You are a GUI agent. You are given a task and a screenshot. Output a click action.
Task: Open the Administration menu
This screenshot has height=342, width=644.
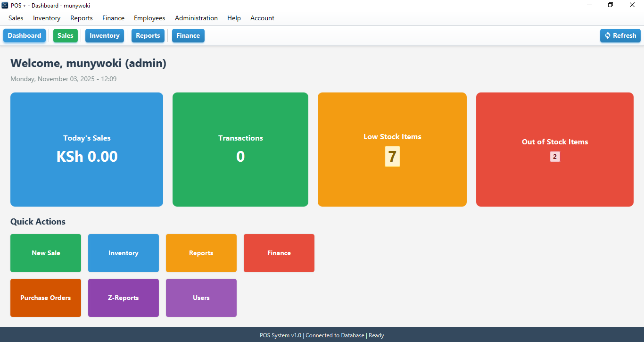coord(196,18)
